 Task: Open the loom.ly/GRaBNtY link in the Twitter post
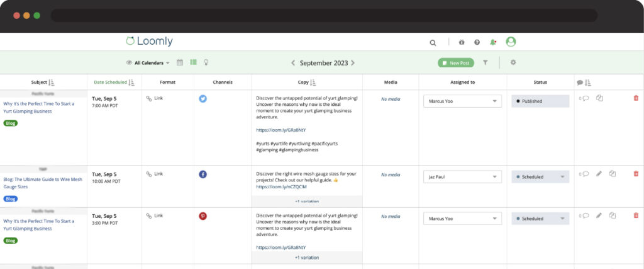pos(281,130)
